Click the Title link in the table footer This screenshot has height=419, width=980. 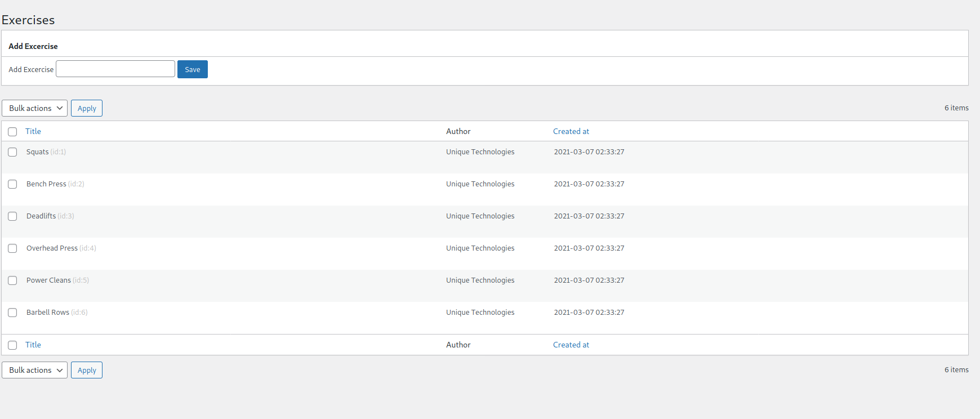click(x=33, y=345)
